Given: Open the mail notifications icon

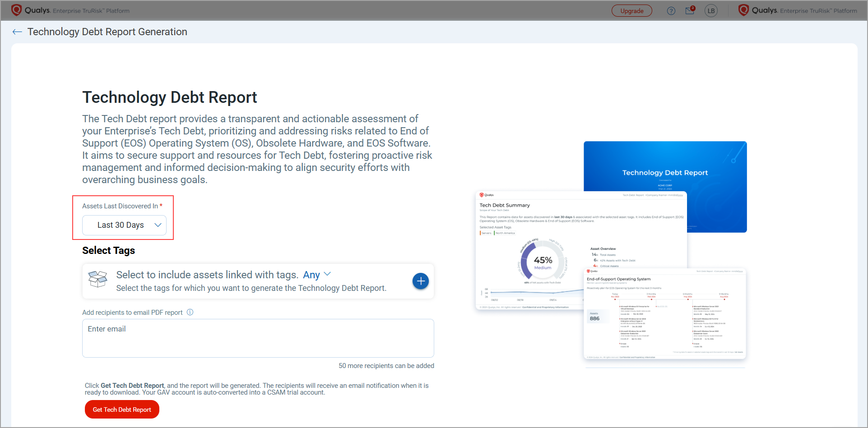Looking at the screenshot, I should pos(690,10).
